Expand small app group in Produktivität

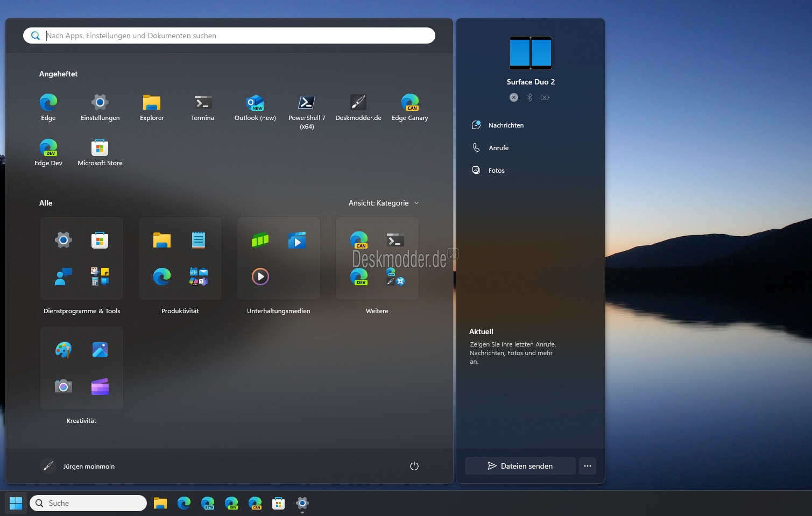pyautogui.click(x=199, y=277)
